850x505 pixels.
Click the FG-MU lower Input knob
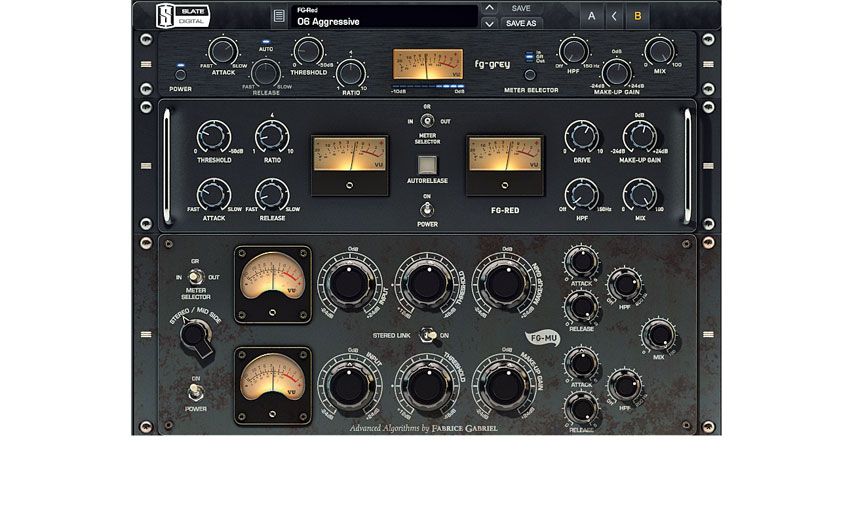click(349, 386)
